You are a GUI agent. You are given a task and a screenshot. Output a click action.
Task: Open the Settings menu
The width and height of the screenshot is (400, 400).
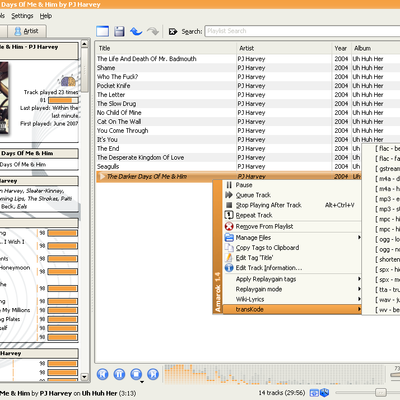pos(22,16)
